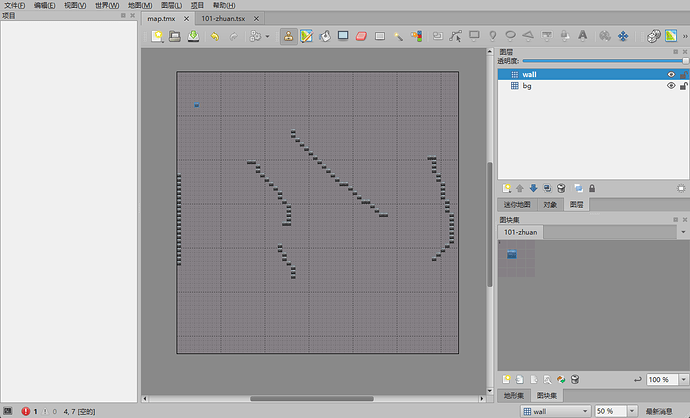Screen dimensions: 690x418
Task: Click the lower layer down arrow icon
Action: (x=533, y=188)
